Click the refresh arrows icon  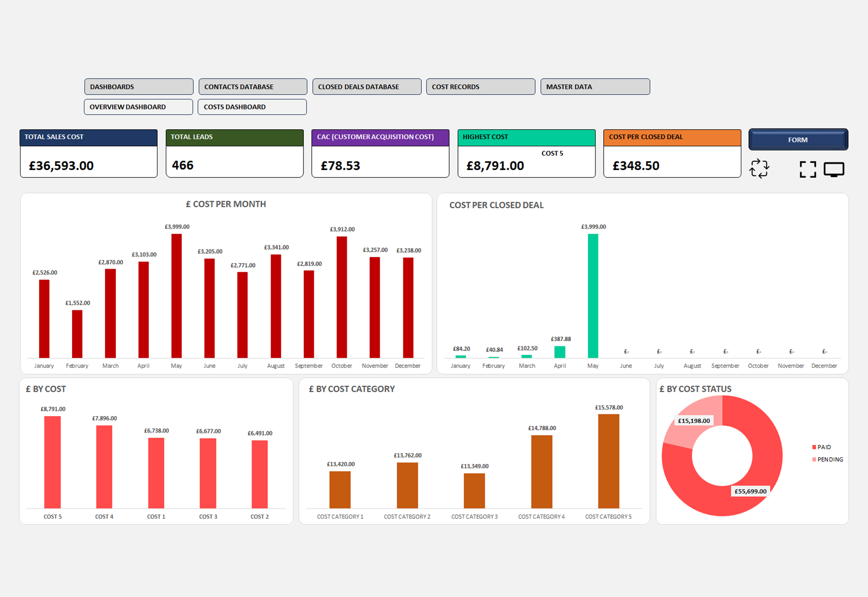pyautogui.click(x=759, y=169)
